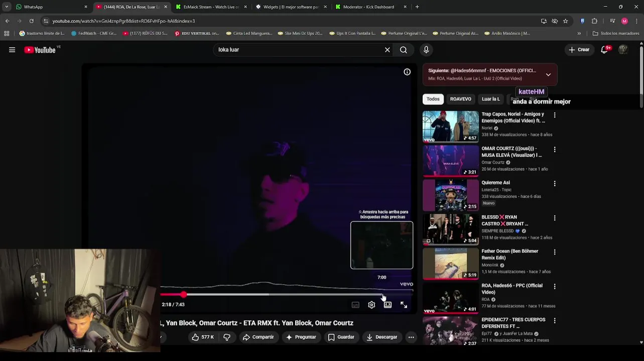This screenshot has height=361, width=644.
Task: Open options for BLESSD RYAN CASTRO video
Action: point(555,218)
